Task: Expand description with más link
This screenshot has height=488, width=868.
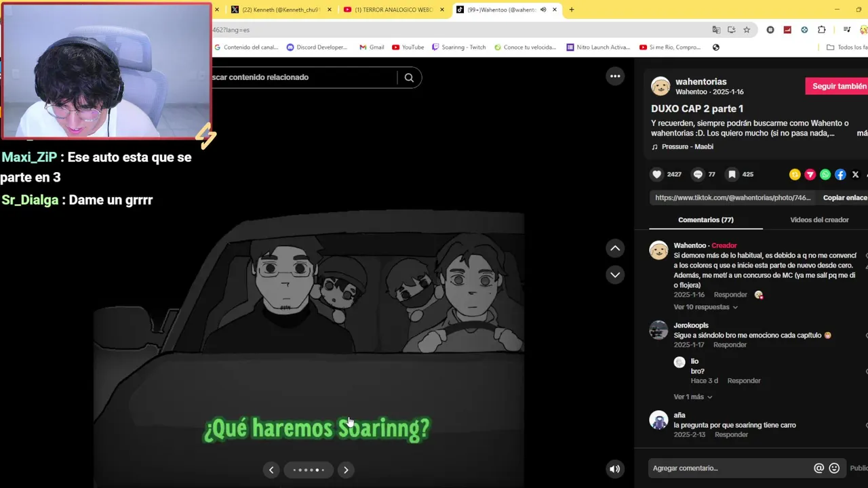Action: 862,134
